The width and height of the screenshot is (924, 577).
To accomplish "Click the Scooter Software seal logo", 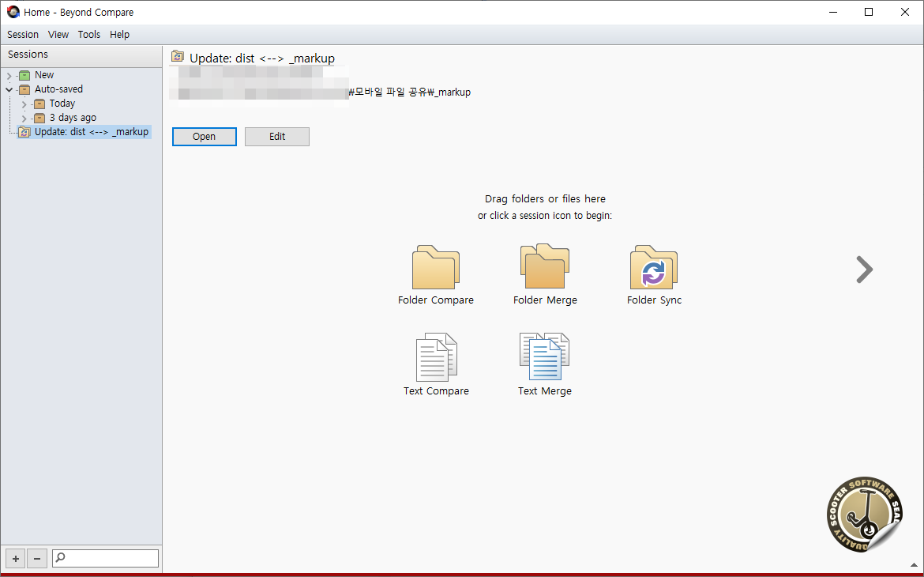I will pos(865,515).
